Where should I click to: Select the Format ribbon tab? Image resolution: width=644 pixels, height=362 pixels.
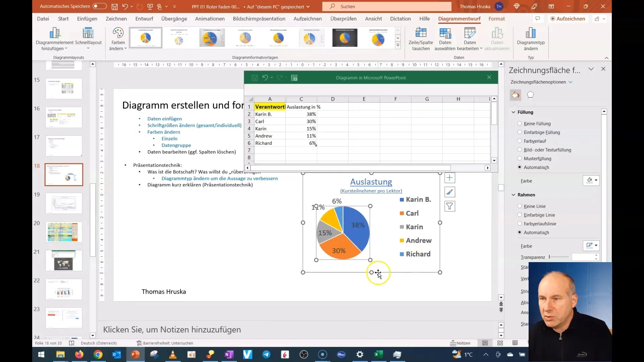tap(496, 18)
